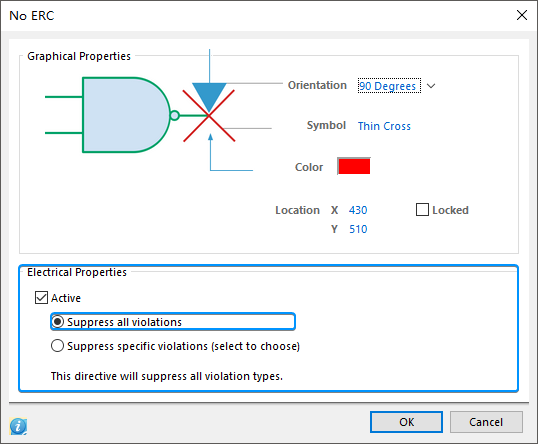Screen dimensions: 538x444
Task: Click the blue arrow pointing at cross
Action: pos(210,139)
